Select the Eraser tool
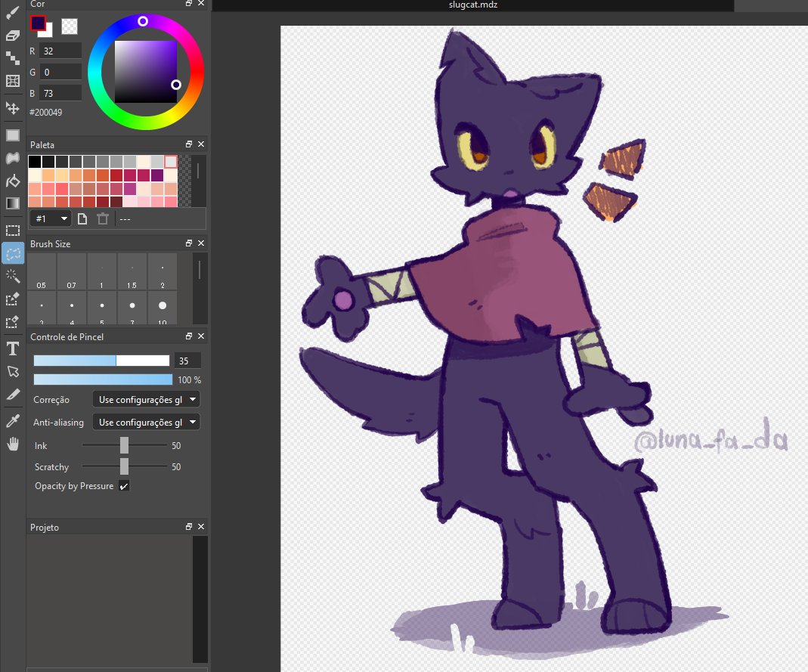Image resolution: width=808 pixels, height=672 pixels. (x=12, y=35)
